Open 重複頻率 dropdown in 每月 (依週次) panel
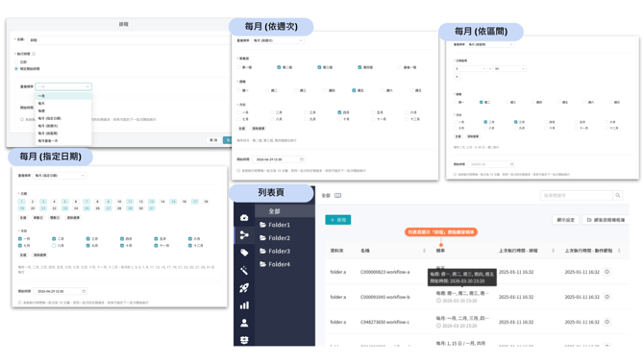Screen dimensions: 644x364 pyautogui.click(x=277, y=40)
